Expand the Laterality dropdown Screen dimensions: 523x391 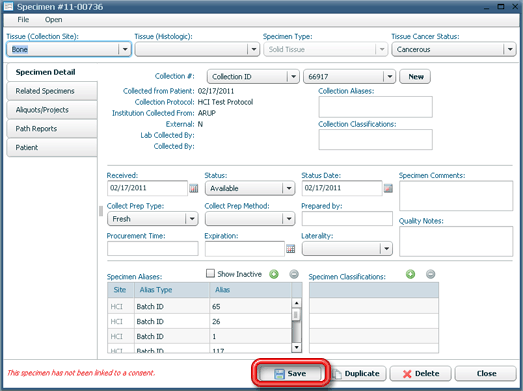[x=386, y=249]
